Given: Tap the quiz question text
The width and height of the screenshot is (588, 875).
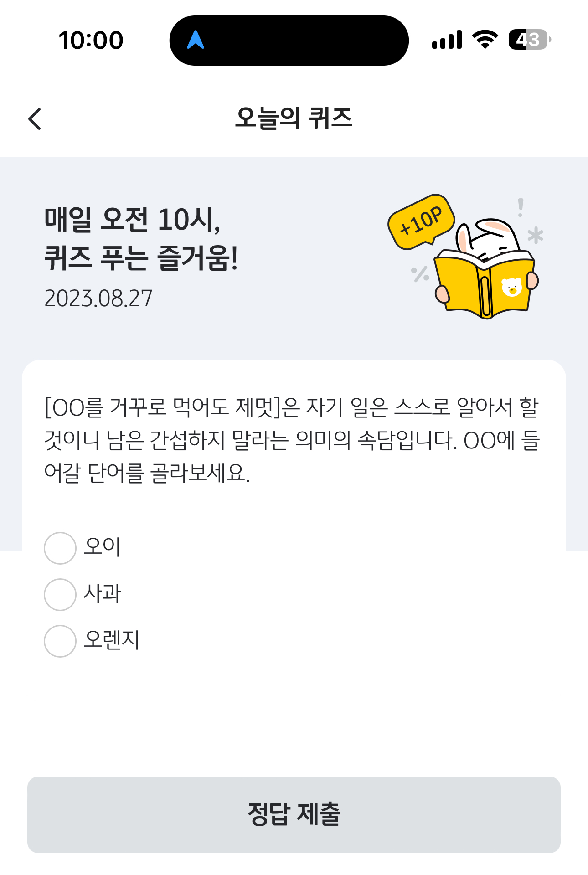Looking at the screenshot, I should (292, 440).
